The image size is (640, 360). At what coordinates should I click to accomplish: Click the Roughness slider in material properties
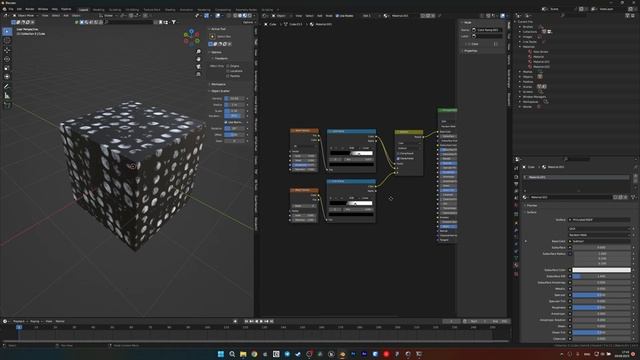pos(601,307)
